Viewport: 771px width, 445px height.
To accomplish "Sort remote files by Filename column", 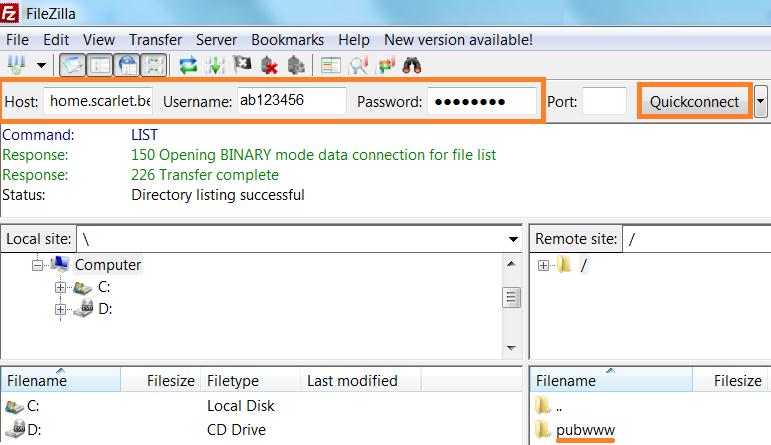I will (x=611, y=380).
